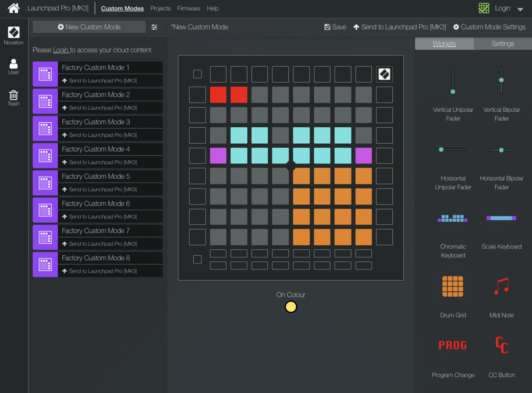Open the Novation sidebar section
The width and height of the screenshot is (532, 393).
click(x=14, y=35)
